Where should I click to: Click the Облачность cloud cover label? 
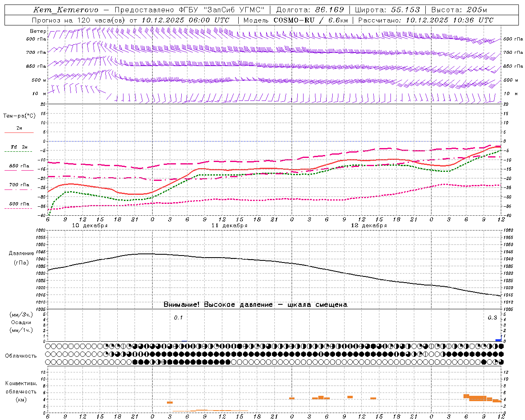21,356
